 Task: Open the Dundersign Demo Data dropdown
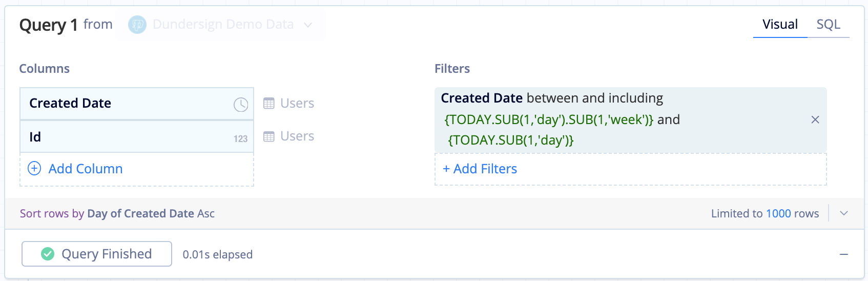click(x=307, y=25)
